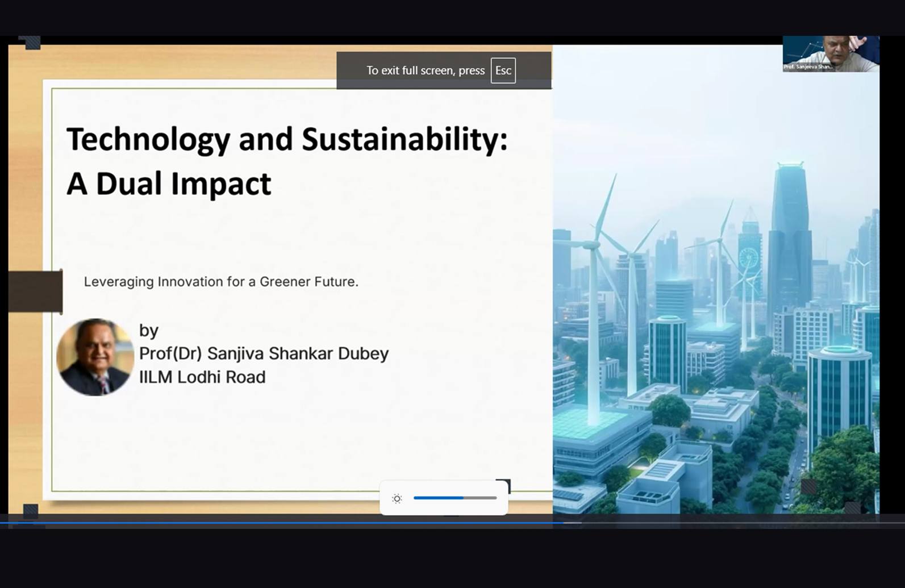905x588 pixels.
Task: Click the dark brown tab on the slide's left edge
Action: pyautogui.click(x=35, y=291)
